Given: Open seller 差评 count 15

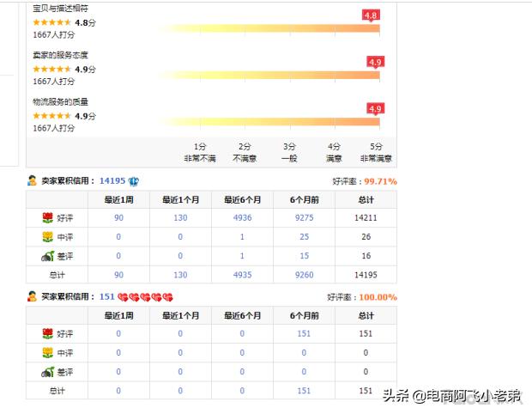Looking at the screenshot, I should pos(305,256).
